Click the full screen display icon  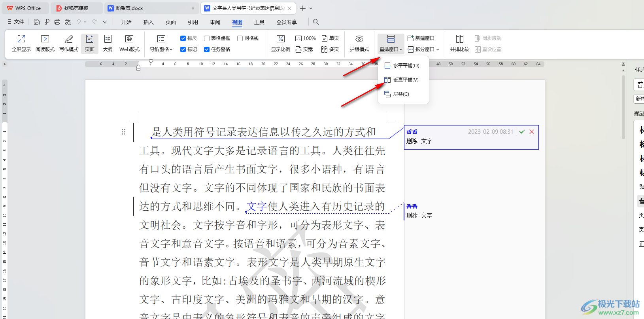pos(21,43)
